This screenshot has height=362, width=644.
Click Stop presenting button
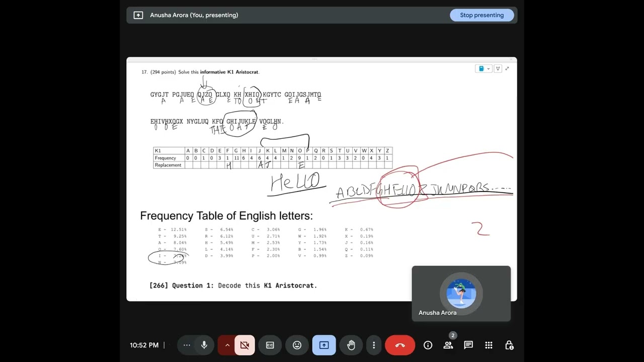481,15
